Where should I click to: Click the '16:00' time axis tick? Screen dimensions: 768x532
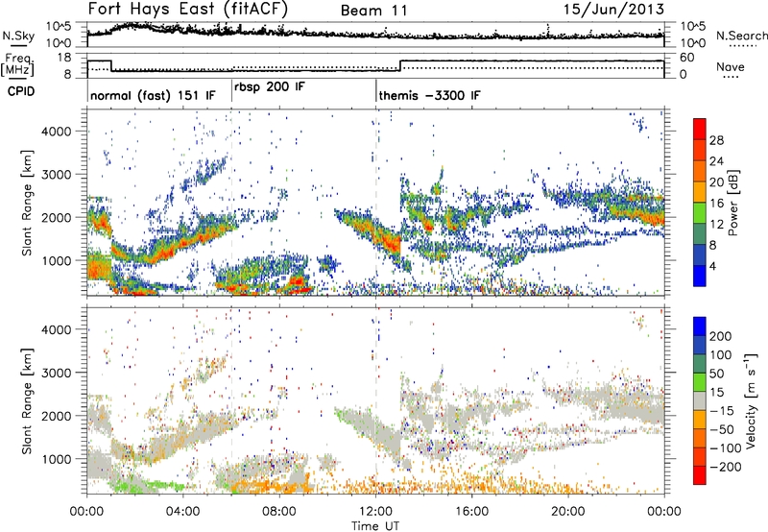point(471,512)
